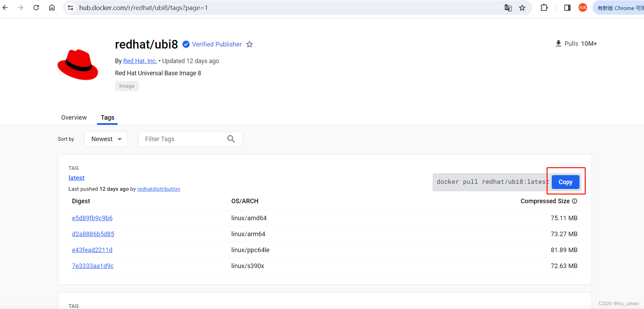Click the redhat/ubi8 repository title
644x309 pixels.
[146, 44]
